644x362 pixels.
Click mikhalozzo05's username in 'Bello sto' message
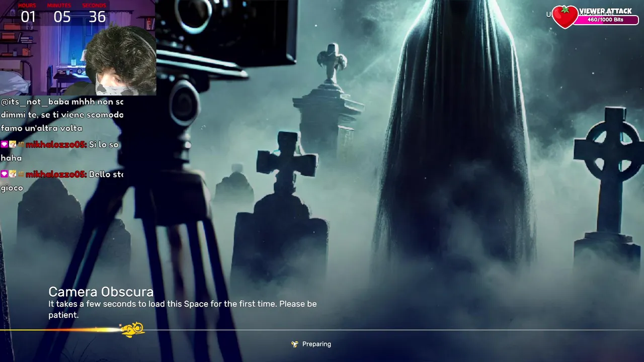[56, 174]
